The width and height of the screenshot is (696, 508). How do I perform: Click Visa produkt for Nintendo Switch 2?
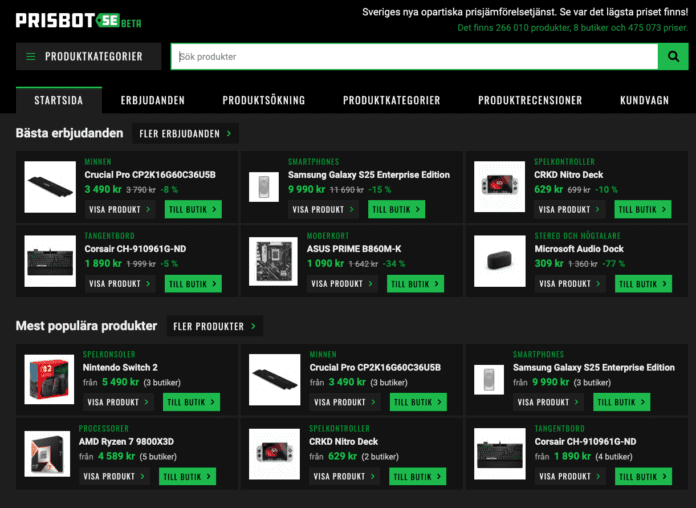point(118,402)
